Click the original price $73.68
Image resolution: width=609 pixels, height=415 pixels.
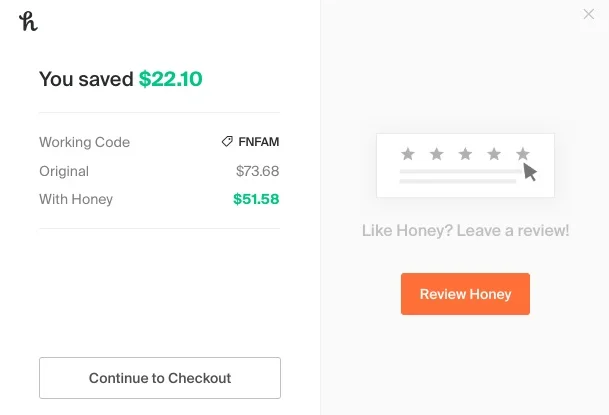pyautogui.click(x=258, y=171)
